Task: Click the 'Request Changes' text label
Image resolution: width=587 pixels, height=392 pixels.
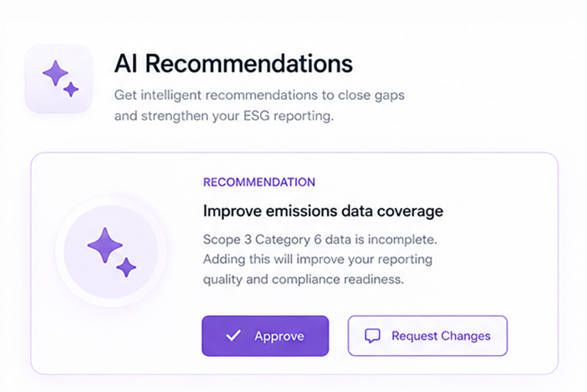Action: click(441, 336)
